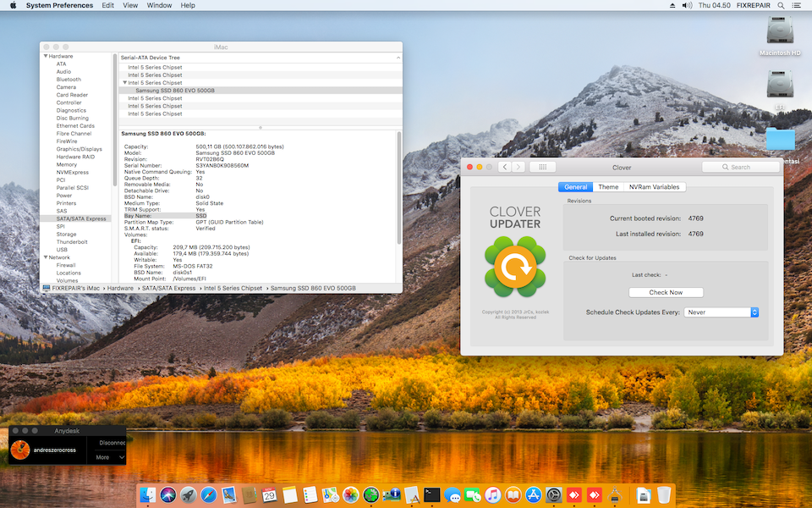Viewport: 812px width, 508px height.
Task: Open Contacts book icon in dock
Action: pyautogui.click(x=249, y=494)
